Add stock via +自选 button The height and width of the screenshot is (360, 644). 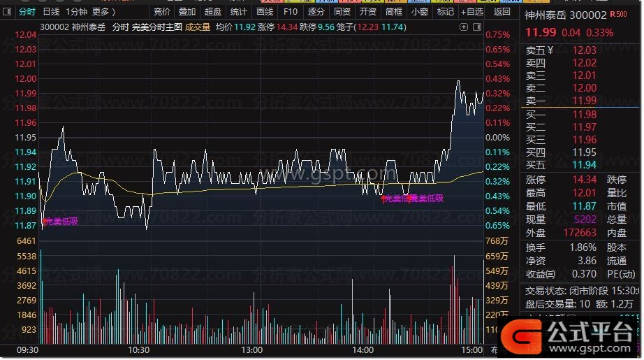[x=471, y=12]
